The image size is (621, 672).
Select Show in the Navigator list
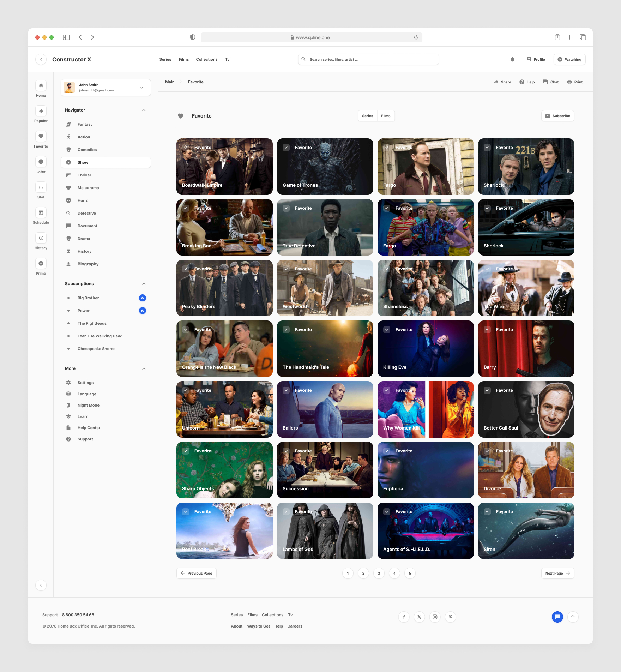106,162
